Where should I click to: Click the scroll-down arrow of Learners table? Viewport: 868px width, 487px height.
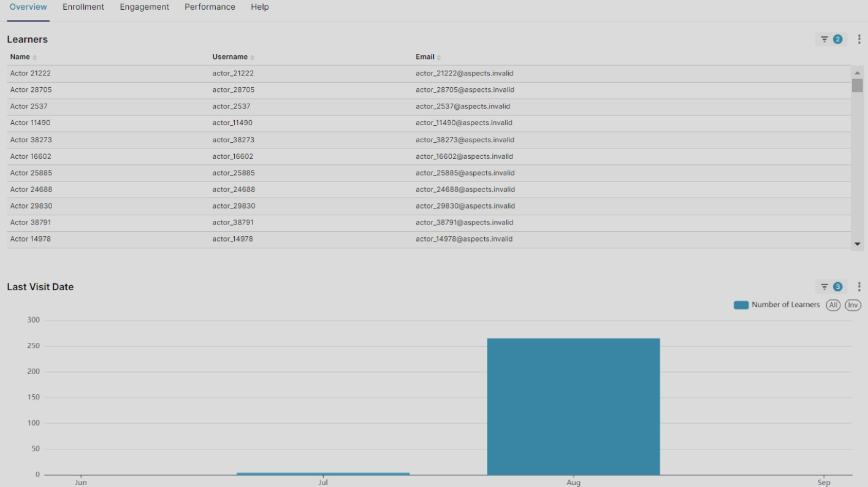coord(857,244)
